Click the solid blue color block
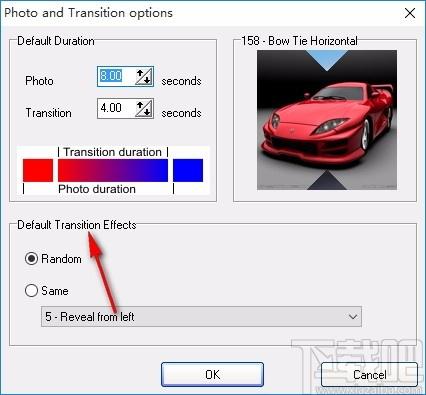This screenshot has height=395, width=426. [x=188, y=170]
